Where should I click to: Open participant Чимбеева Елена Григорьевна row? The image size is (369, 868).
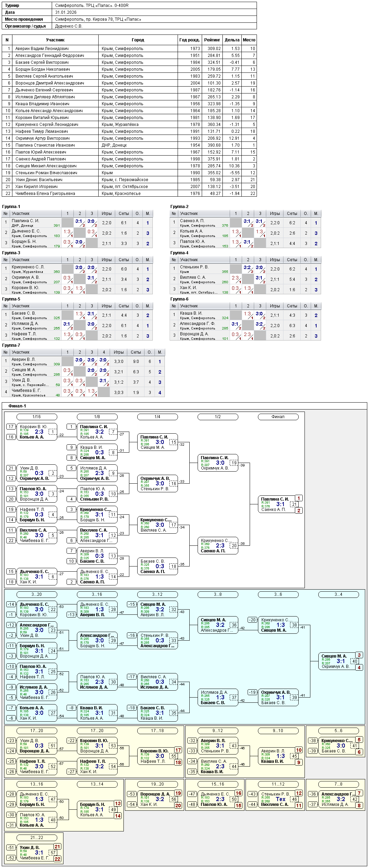click(x=45, y=194)
